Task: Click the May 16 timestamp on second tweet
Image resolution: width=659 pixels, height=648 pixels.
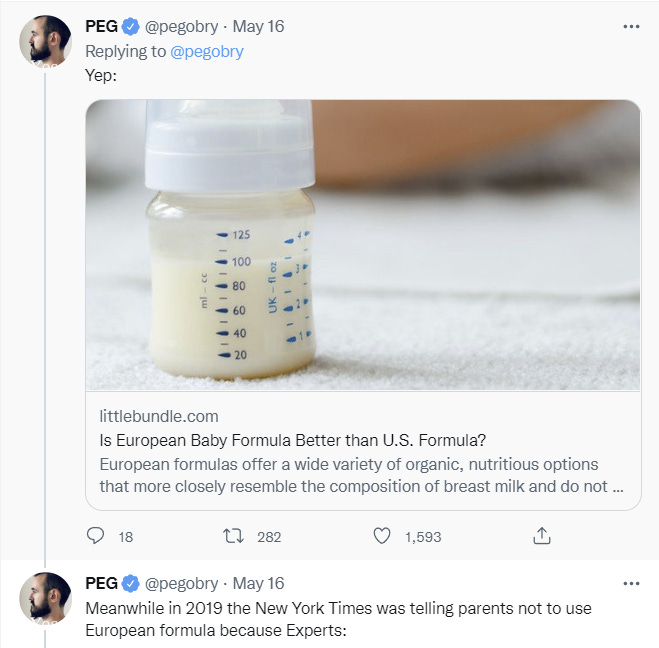Action: coord(258,583)
